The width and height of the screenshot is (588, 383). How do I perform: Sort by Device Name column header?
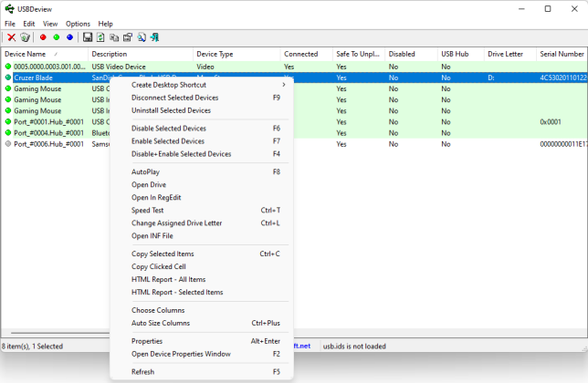(27, 54)
